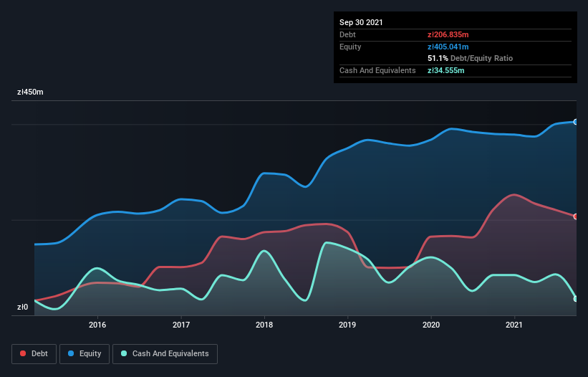Click the Debt row label in tooltip
Viewport: 588px width, 377px height.
pos(347,34)
